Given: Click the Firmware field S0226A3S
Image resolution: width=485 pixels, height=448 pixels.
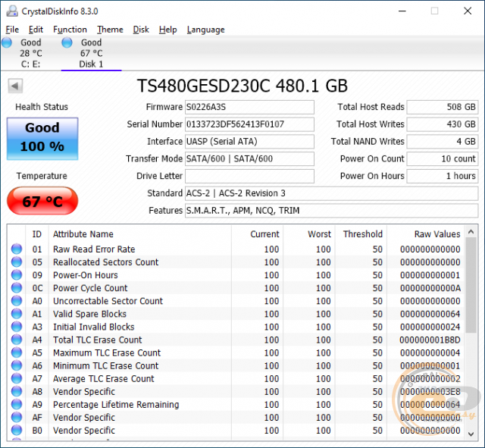Looking at the screenshot, I should click(x=249, y=107).
